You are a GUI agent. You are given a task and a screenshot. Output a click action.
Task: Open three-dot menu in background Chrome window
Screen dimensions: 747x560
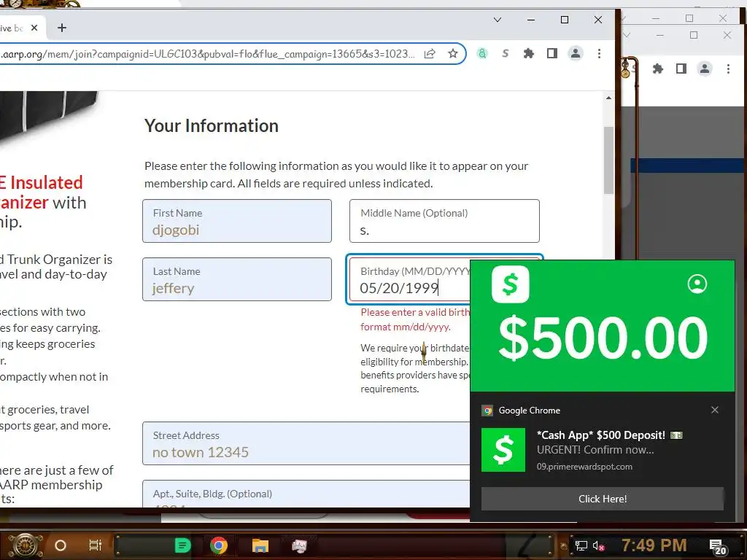[x=728, y=69]
